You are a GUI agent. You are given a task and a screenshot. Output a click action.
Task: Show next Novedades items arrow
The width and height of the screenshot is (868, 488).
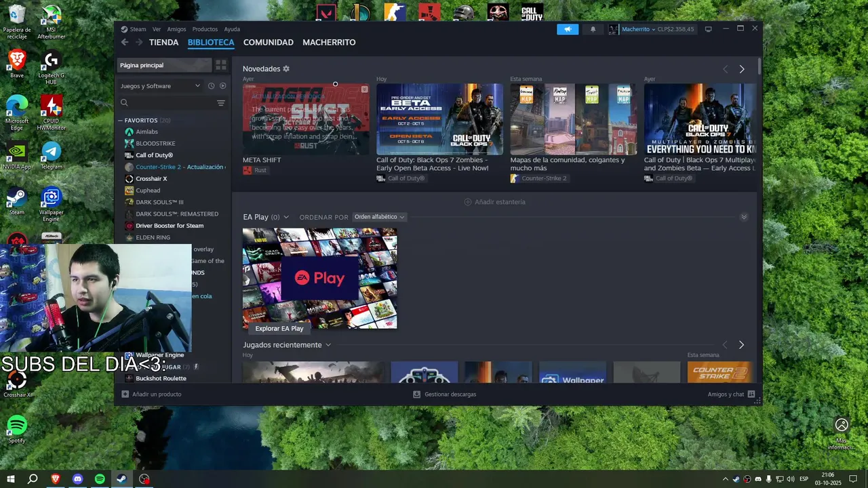click(x=742, y=69)
